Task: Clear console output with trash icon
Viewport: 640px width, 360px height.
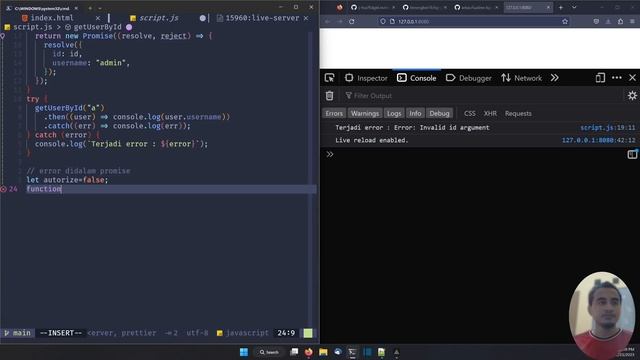Action: pyautogui.click(x=329, y=96)
